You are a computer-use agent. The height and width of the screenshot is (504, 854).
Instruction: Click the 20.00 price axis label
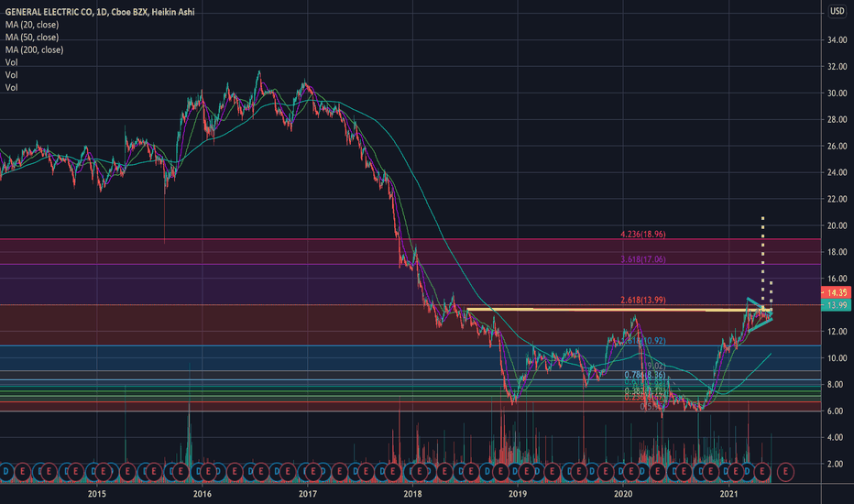pos(838,225)
